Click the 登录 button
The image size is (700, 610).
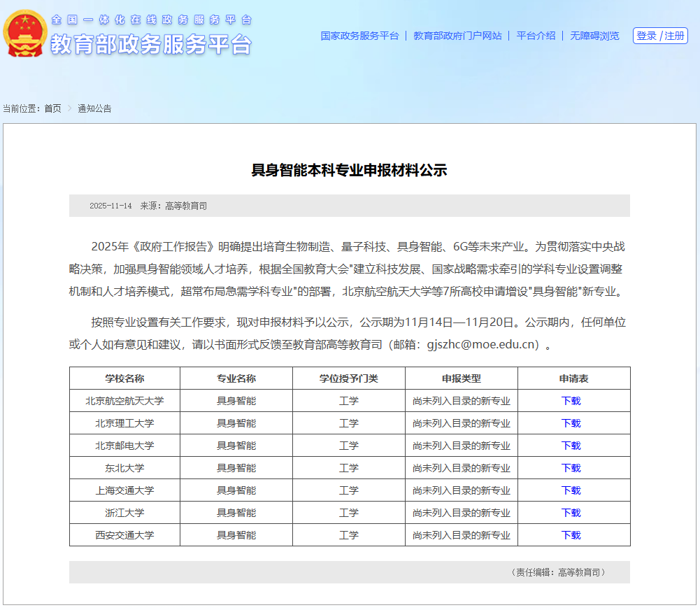coord(646,36)
